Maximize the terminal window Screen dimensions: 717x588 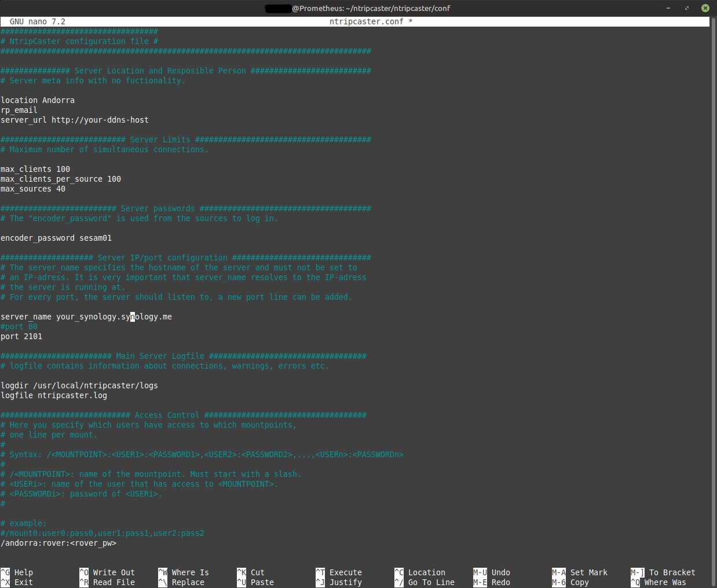(687, 8)
